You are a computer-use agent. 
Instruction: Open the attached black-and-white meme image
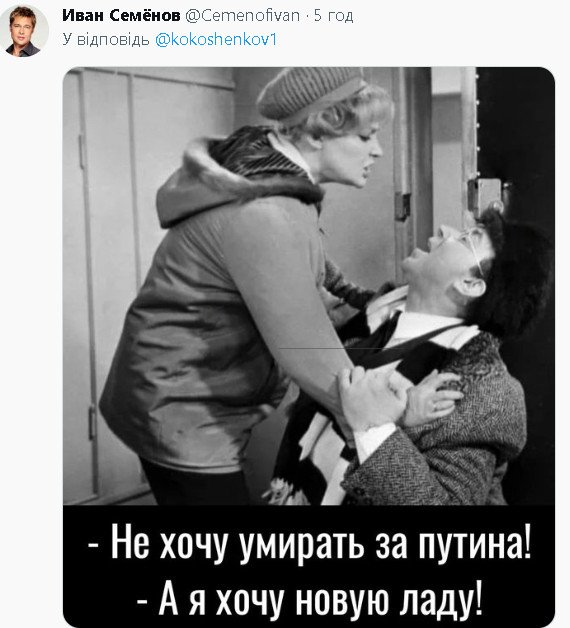pyautogui.click(x=309, y=346)
